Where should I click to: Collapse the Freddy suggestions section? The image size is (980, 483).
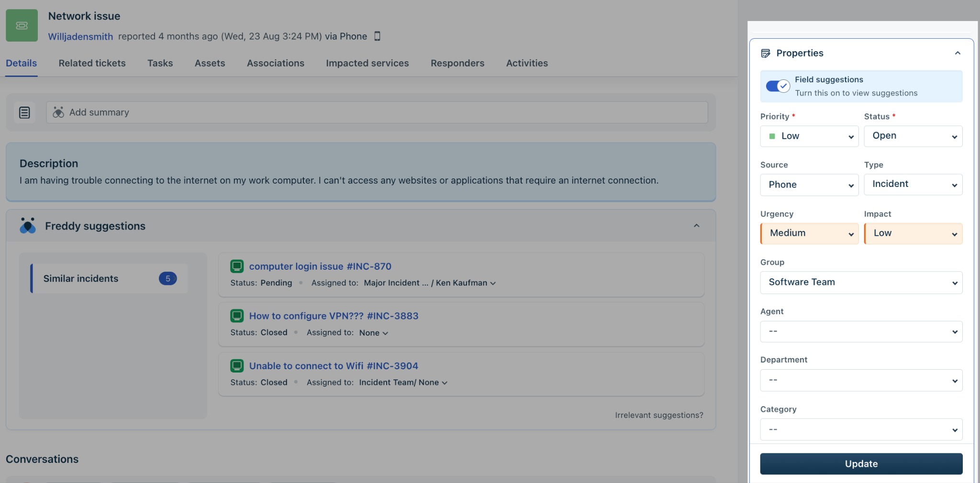tap(697, 226)
